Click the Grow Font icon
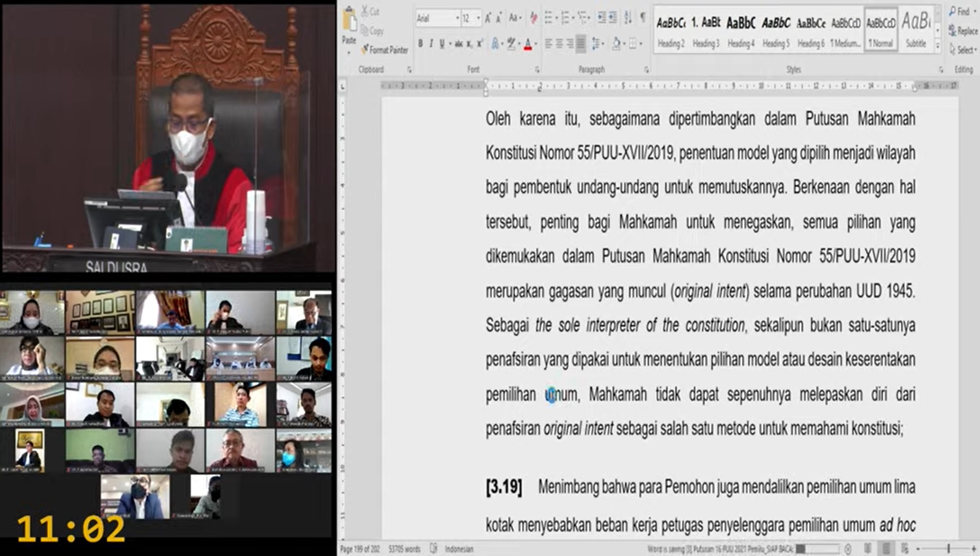The width and height of the screenshot is (980, 556). [x=487, y=19]
